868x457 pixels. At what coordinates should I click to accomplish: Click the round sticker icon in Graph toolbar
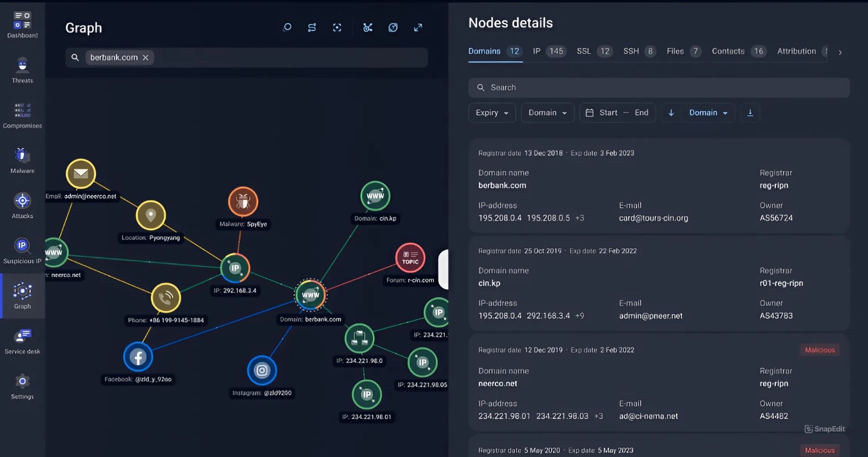(x=393, y=27)
